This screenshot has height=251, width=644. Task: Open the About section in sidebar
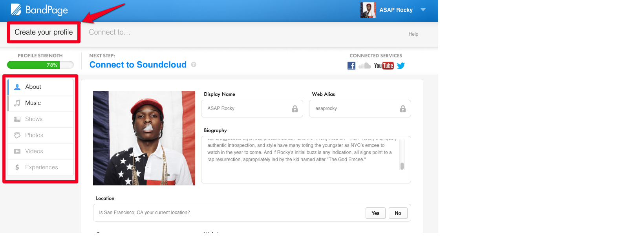point(40,87)
